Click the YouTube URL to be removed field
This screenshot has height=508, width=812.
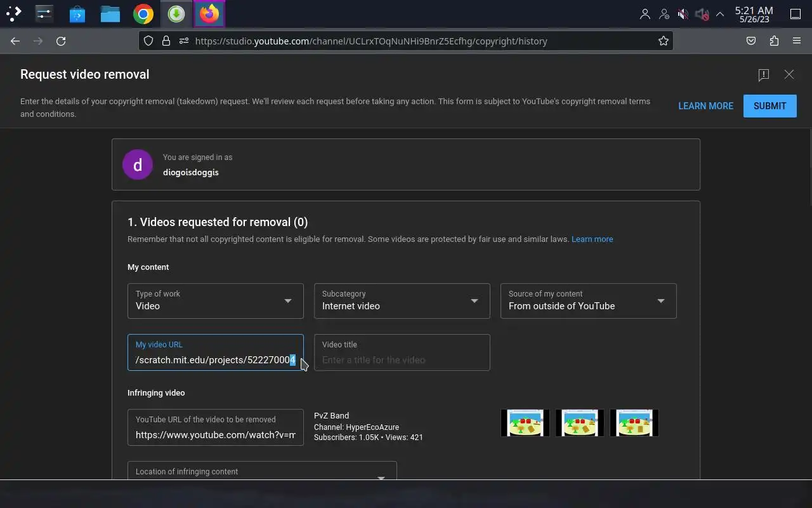pos(216,427)
